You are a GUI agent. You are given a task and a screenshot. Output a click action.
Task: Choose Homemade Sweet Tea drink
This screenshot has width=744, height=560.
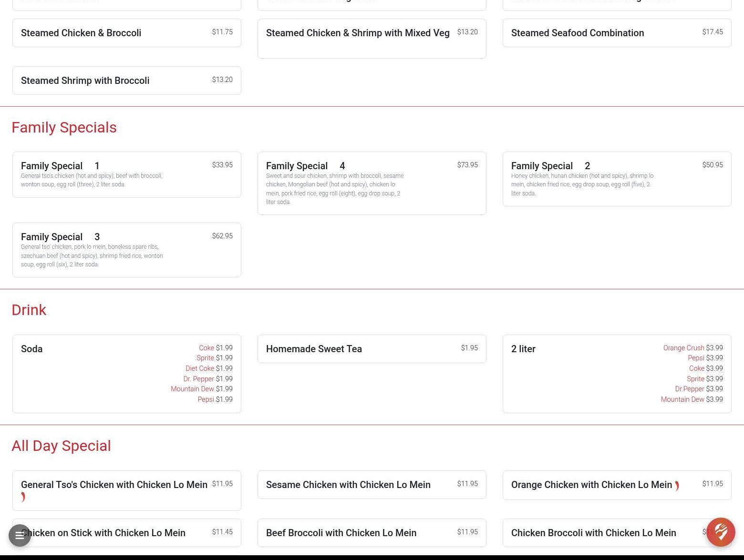click(x=372, y=349)
